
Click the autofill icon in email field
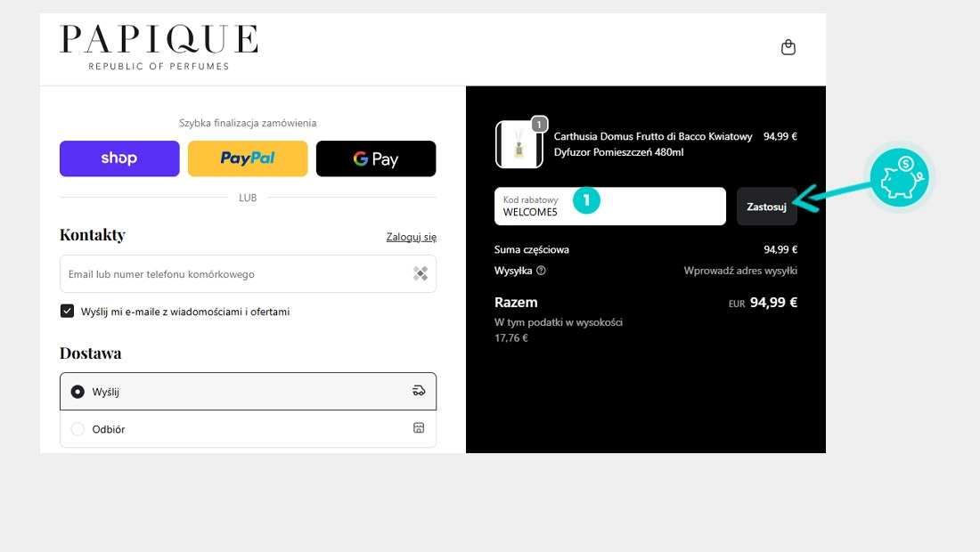tap(421, 274)
